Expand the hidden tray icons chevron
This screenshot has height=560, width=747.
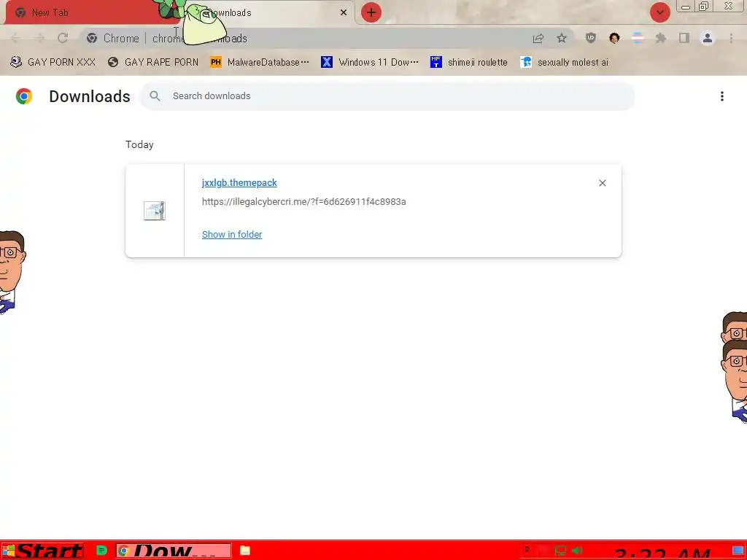click(x=527, y=550)
